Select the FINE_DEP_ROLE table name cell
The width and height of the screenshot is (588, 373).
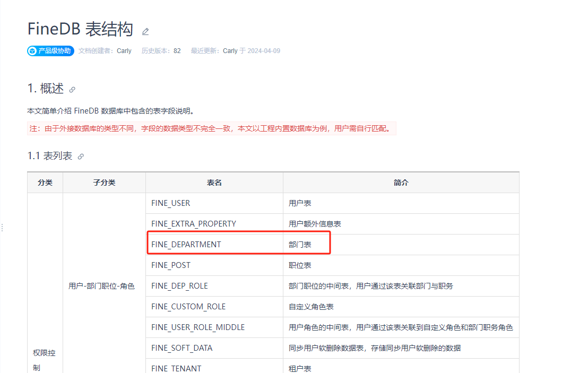pos(214,286)
